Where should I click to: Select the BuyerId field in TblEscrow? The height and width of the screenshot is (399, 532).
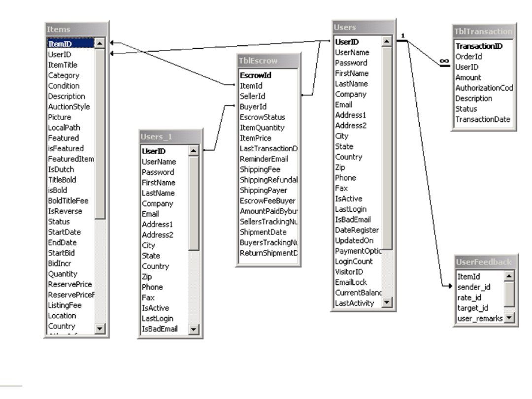coord(253,106)
